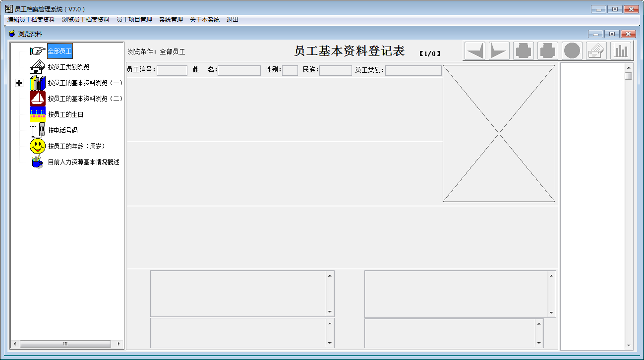This screenshot has height=360, width=644.
Task: Click the 退出 menu item
Action: tap(231, 19)
